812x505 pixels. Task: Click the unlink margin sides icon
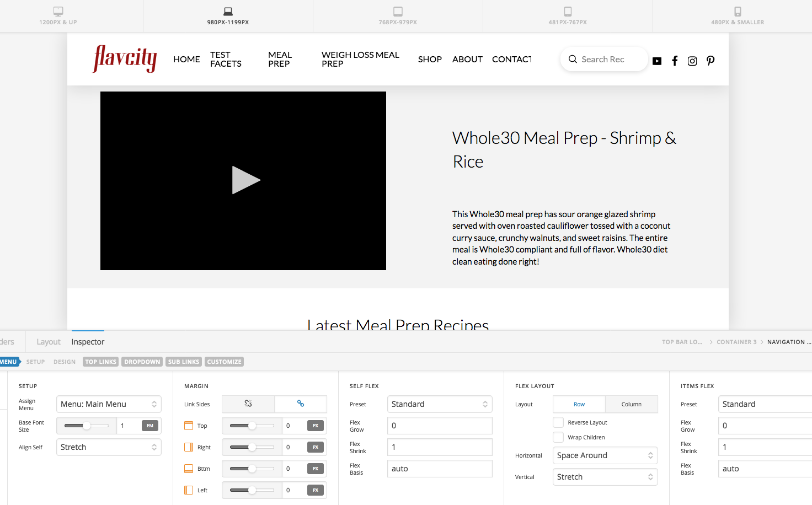248,404
